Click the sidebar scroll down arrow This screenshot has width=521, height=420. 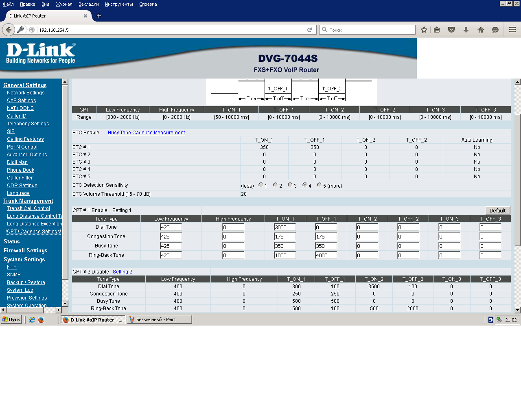[65, 304]
